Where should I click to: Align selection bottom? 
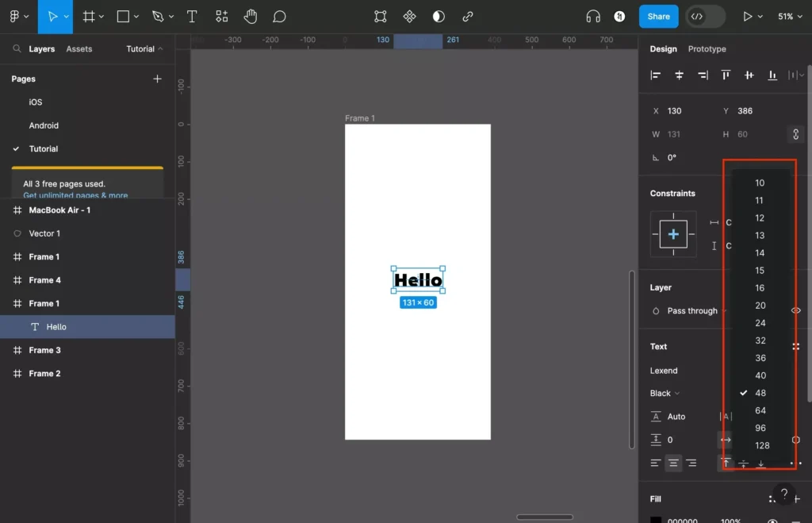pos(772,75)
